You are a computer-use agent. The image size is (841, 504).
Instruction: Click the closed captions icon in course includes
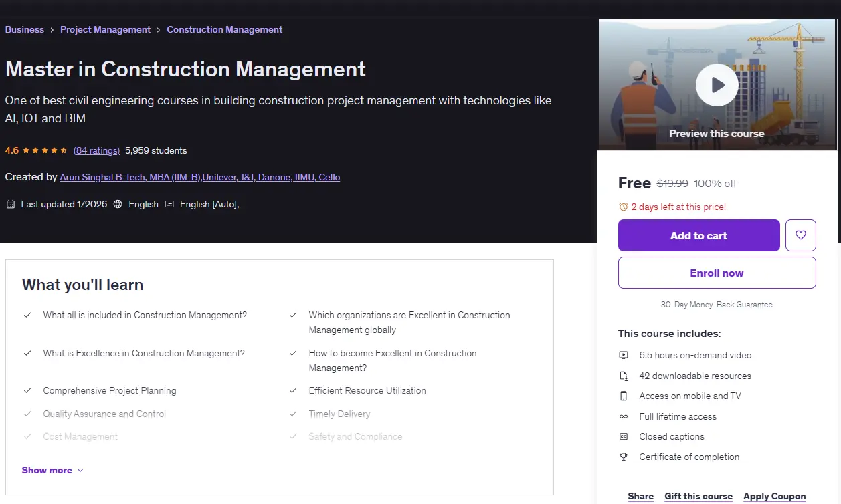pos(624,436)
